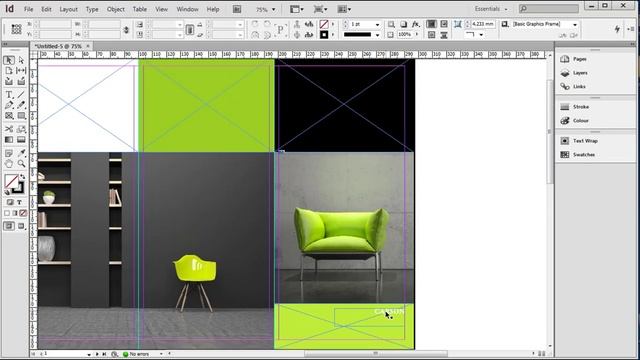The height and width of the screenshot is (360, 640).
Task: Select the Free Transform tool
Action: coord(21,129)
